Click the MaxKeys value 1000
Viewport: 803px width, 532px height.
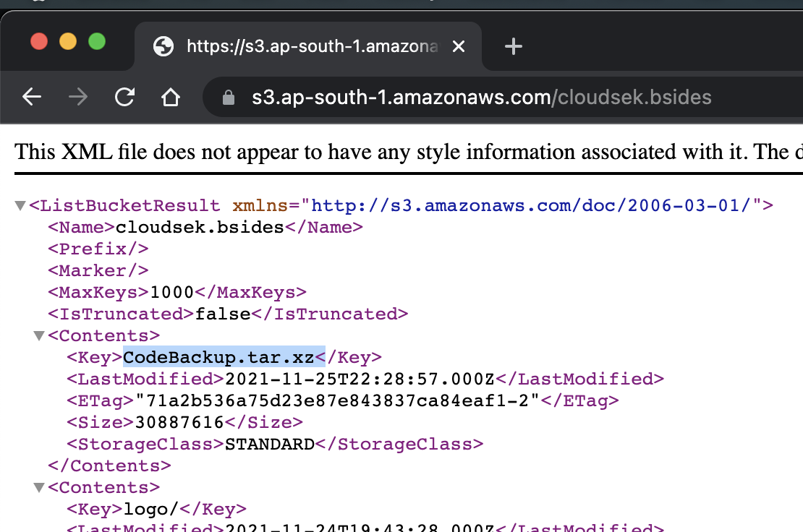172,292
